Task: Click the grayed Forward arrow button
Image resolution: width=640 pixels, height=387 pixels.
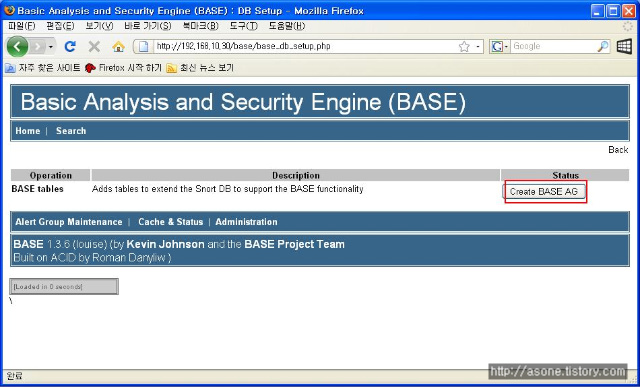Action: (37, 47)
